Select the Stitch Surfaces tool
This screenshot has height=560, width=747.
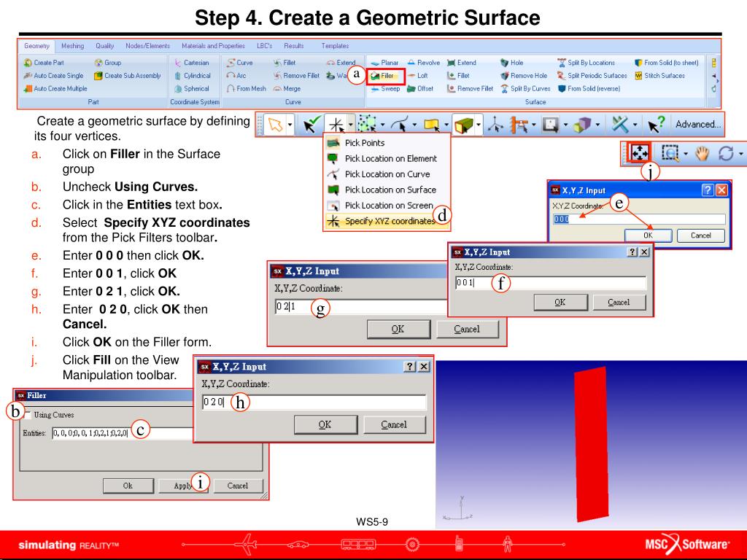[x=659, y=76]
